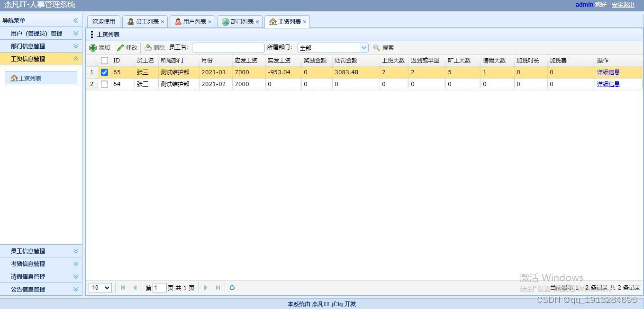Screen dimensions: 644x309
Task: Click the 员工名 search input field
Action: 228,48
